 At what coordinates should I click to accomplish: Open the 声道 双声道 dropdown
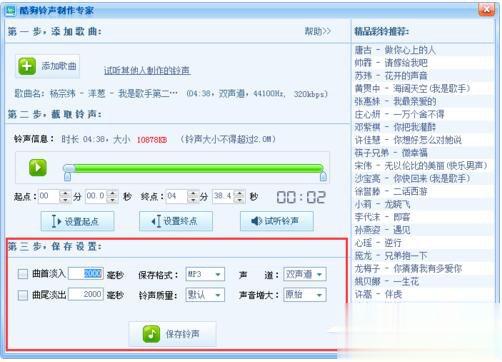(x=305, y=274)
